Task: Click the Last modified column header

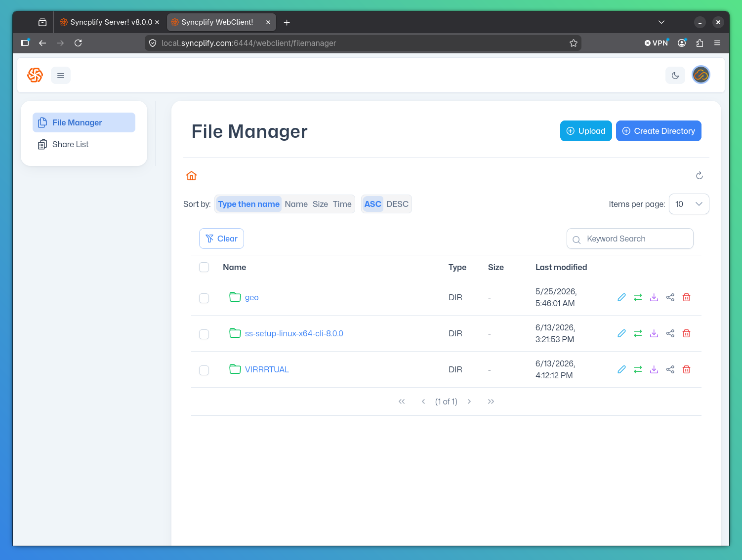Action: 561,267
